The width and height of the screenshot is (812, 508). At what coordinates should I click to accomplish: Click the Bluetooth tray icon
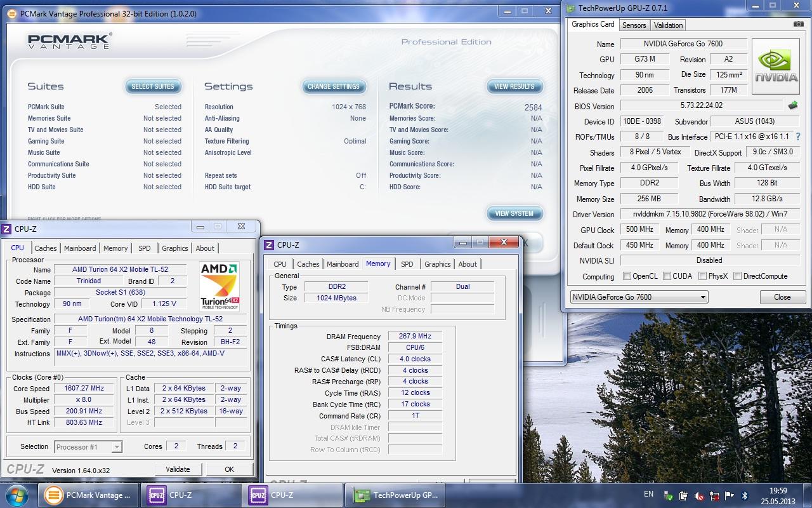(x=745, y=495)
